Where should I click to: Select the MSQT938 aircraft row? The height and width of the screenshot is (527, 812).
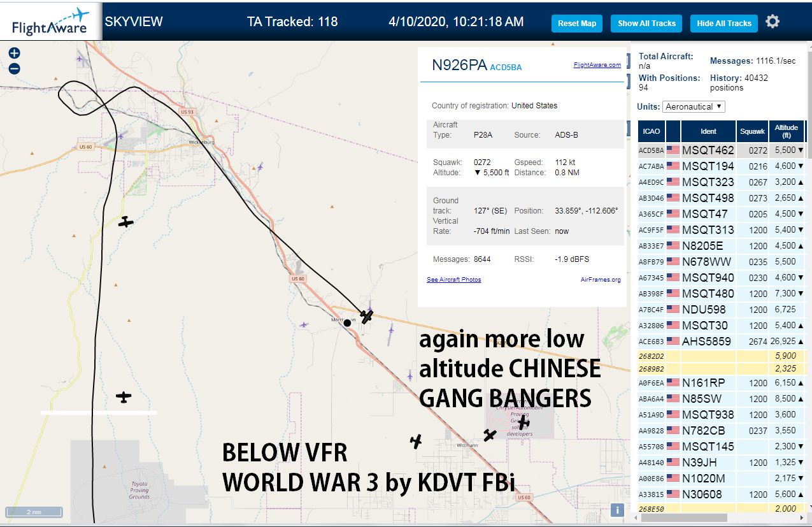[x=722, y=415]
